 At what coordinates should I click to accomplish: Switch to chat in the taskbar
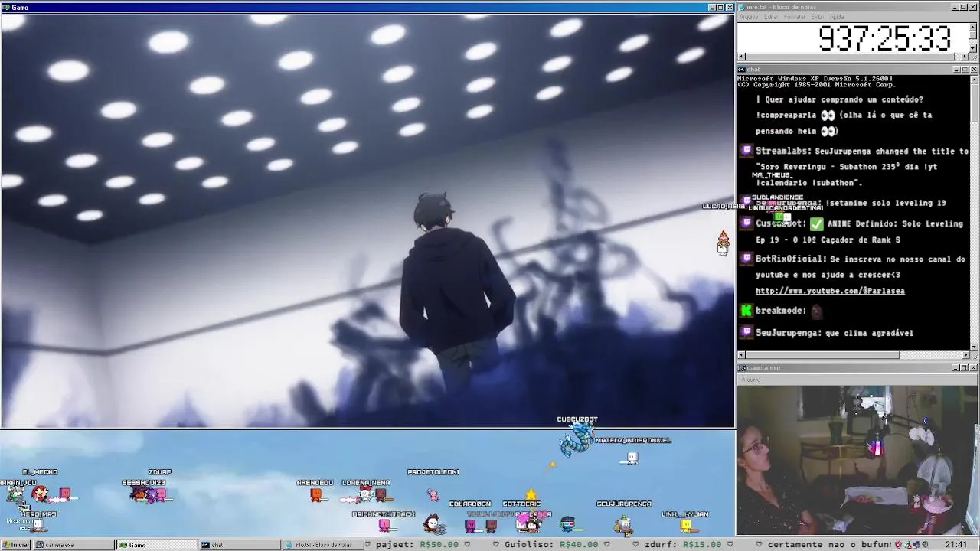click(240, 545)
